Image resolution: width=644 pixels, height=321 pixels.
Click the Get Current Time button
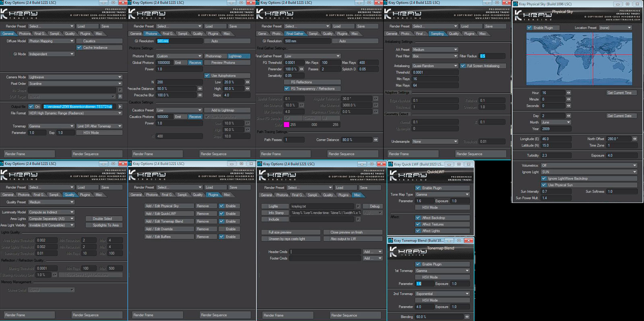point(619,93)
